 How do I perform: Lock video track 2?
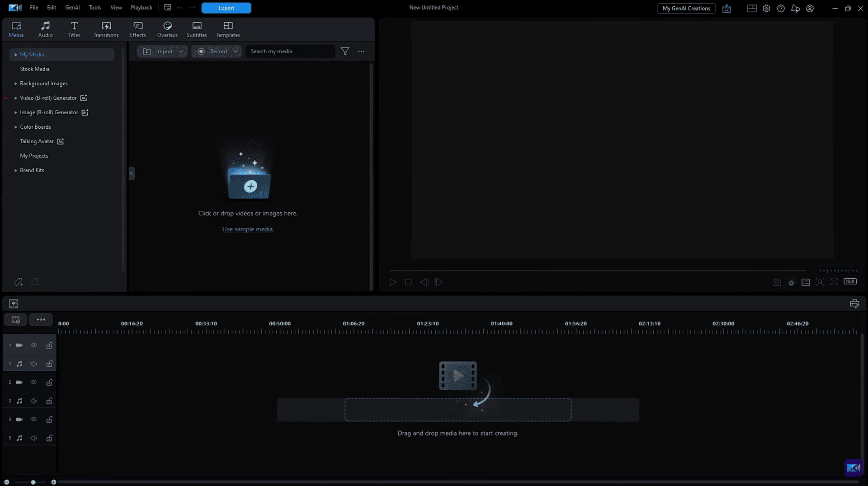click(x=49, y=383)
